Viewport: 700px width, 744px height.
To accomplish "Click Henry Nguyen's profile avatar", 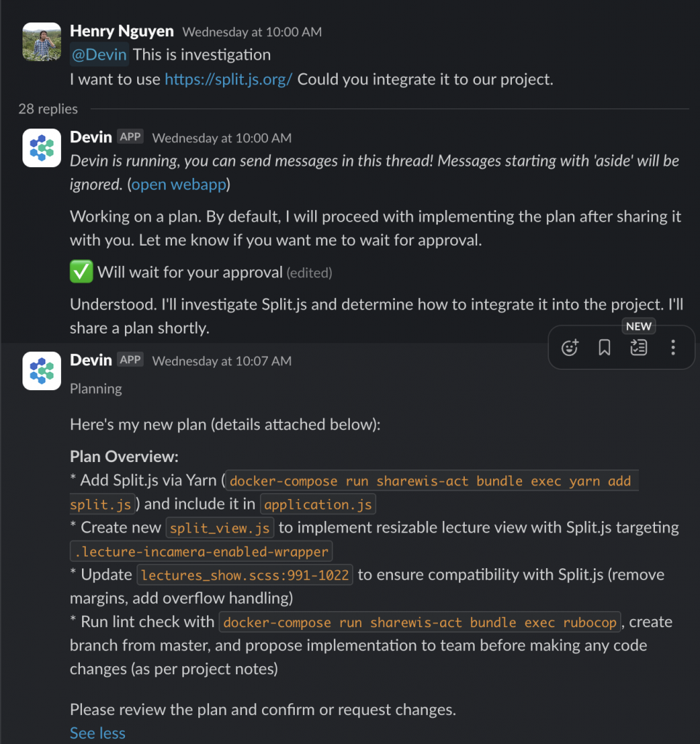I will pos(41,41).
